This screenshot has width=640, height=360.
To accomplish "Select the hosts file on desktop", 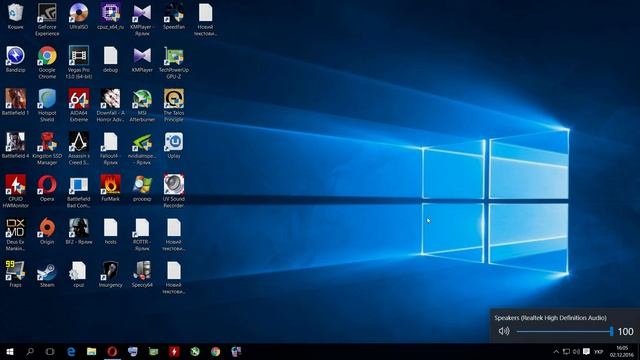I will 110,231.
